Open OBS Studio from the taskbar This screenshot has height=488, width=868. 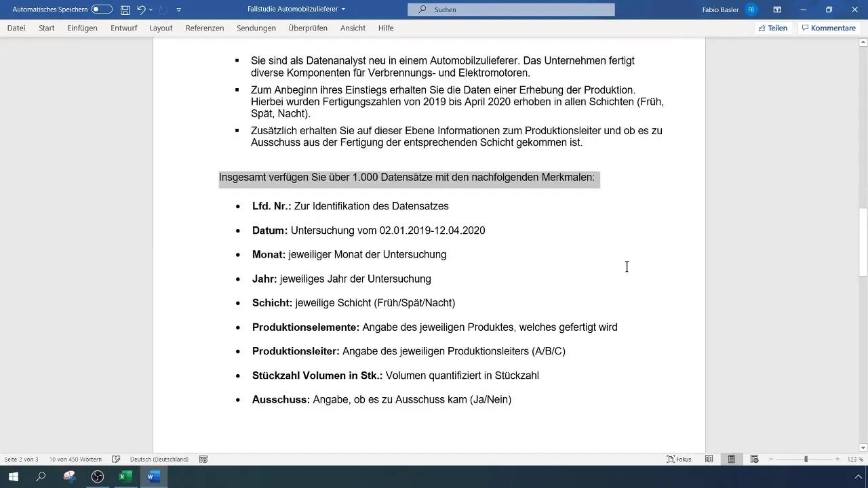pos(98,476)
